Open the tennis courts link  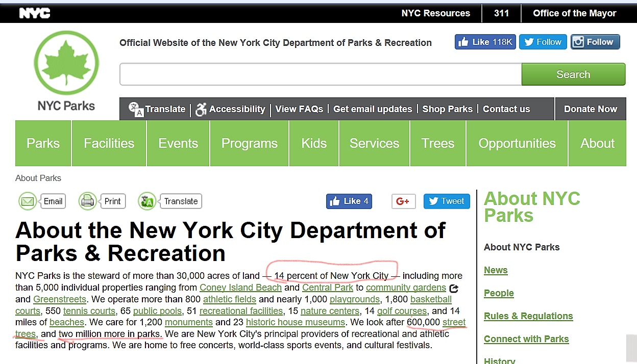click(x=90, y=311)
